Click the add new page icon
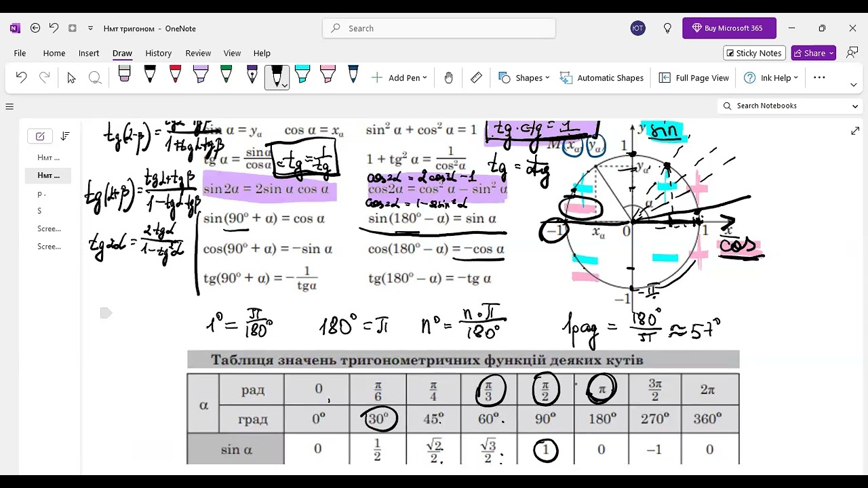This screenshot has width=868, height=488. pos(40,136)
